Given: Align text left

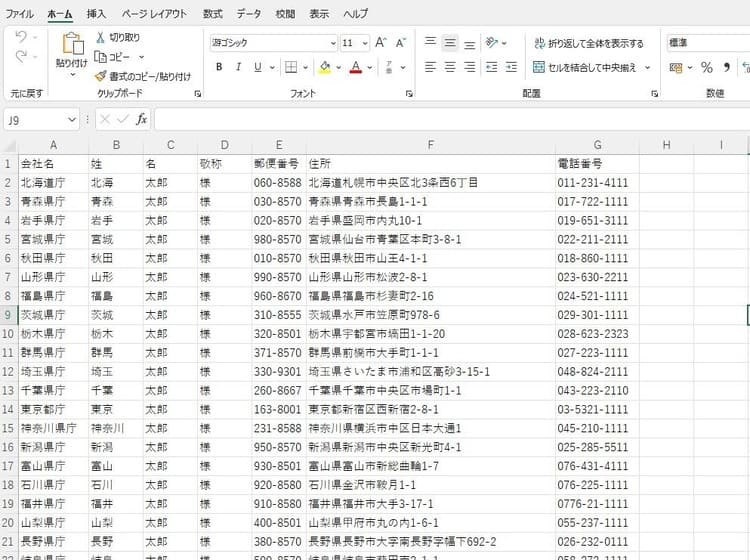Looking at the screenshot, I should click(430, 67).
